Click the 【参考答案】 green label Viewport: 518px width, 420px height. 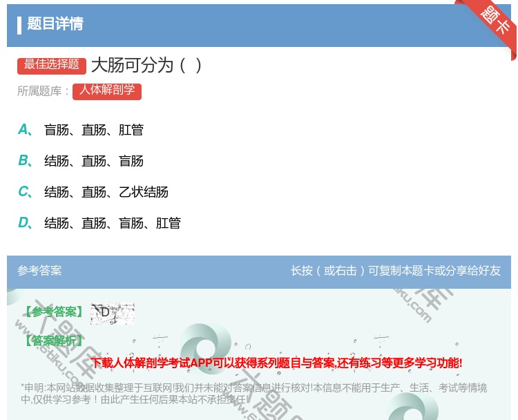tap(54, 312)
